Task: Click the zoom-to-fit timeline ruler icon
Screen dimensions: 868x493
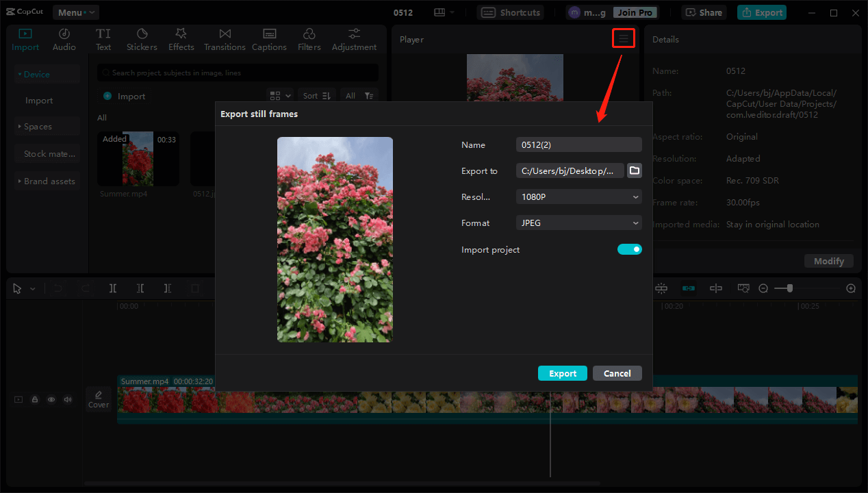Action: tap(743, 288)
